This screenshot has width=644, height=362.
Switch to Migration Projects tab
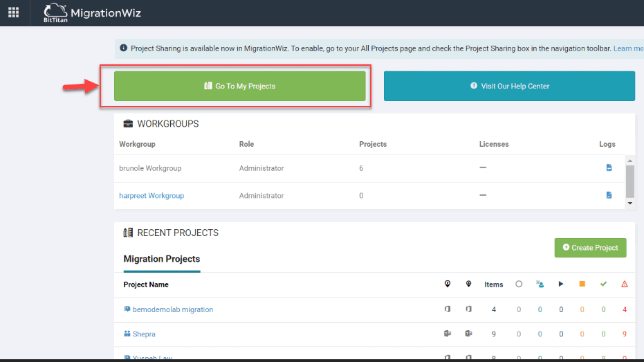(x=161, y=259)
